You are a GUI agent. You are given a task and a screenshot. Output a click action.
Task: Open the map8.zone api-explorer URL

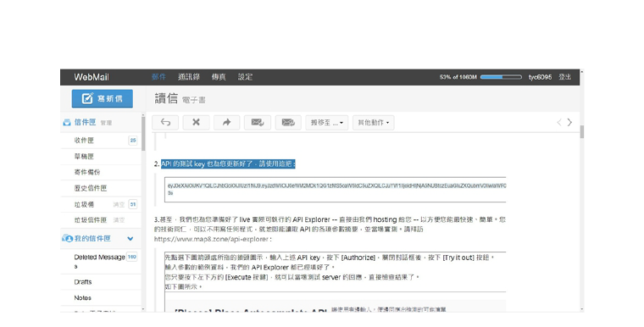[212, 239]
